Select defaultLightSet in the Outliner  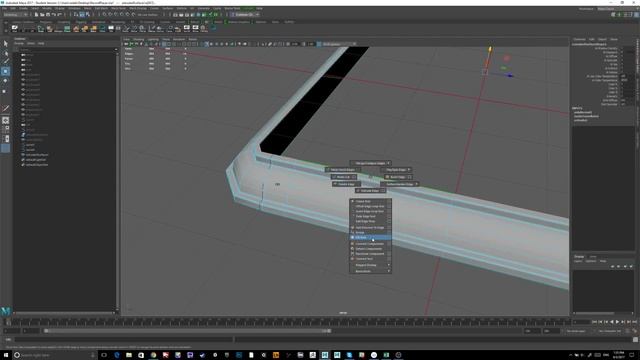[37, 160]
